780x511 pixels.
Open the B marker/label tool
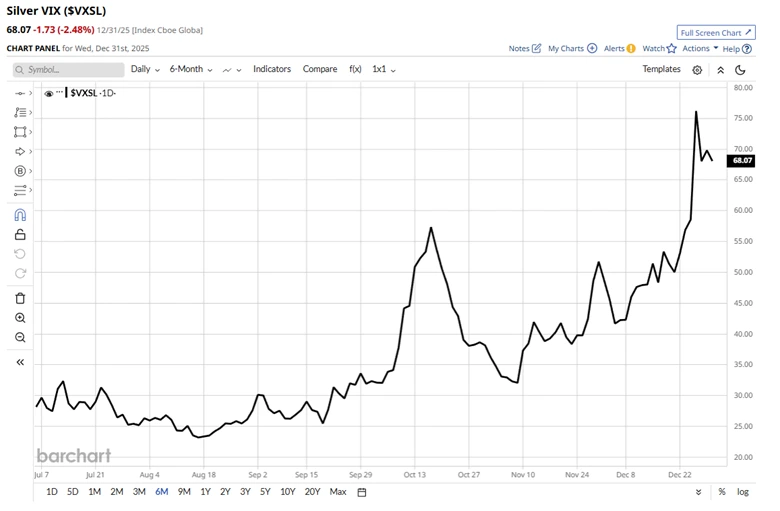click(x=20, y=171)
